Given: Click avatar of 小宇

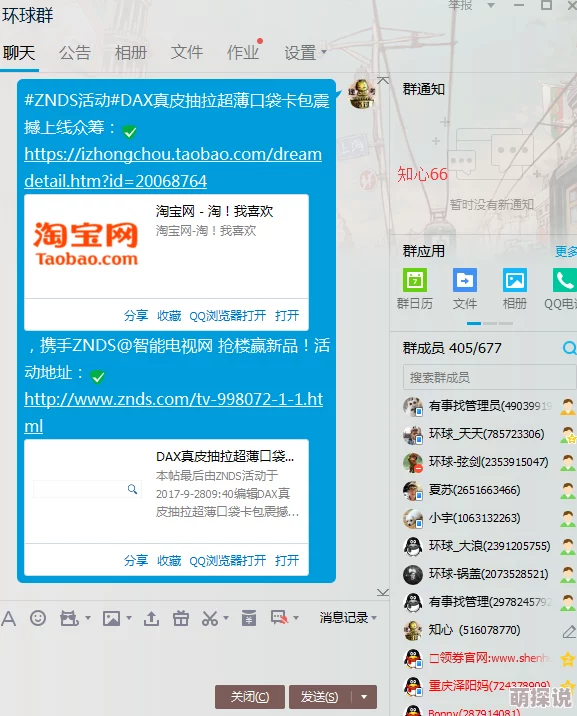Looking at the screenshot, I should pos(413,518).
